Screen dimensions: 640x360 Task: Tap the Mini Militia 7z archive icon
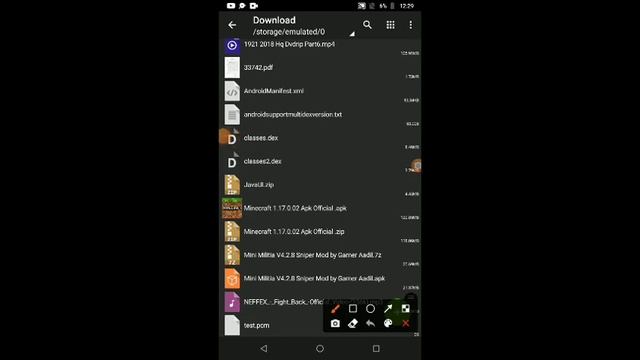232,255
